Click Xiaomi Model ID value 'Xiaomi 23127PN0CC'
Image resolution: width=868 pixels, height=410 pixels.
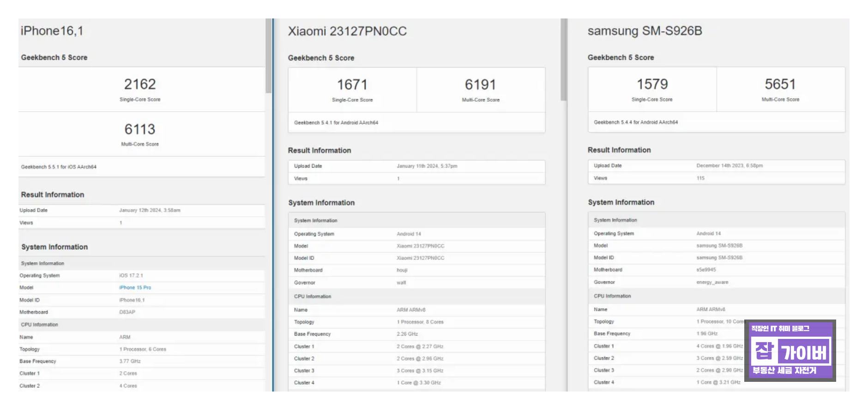click(x=421, y=259)
